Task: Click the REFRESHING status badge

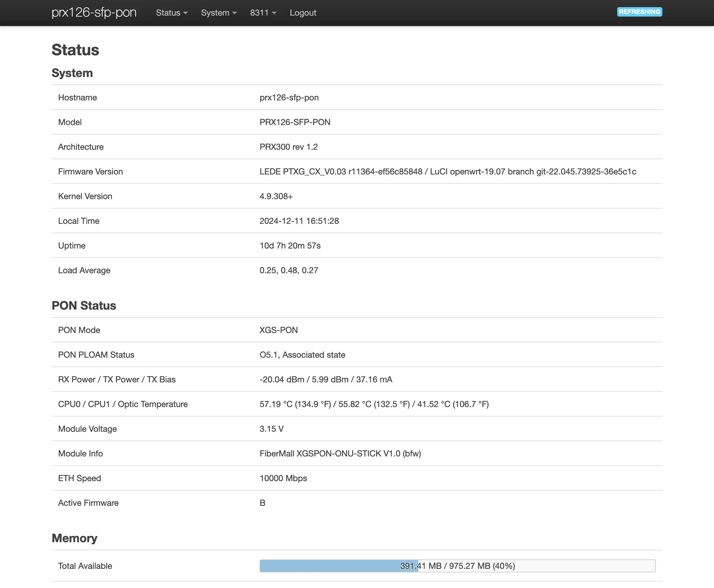Action: tap(639, 12)
